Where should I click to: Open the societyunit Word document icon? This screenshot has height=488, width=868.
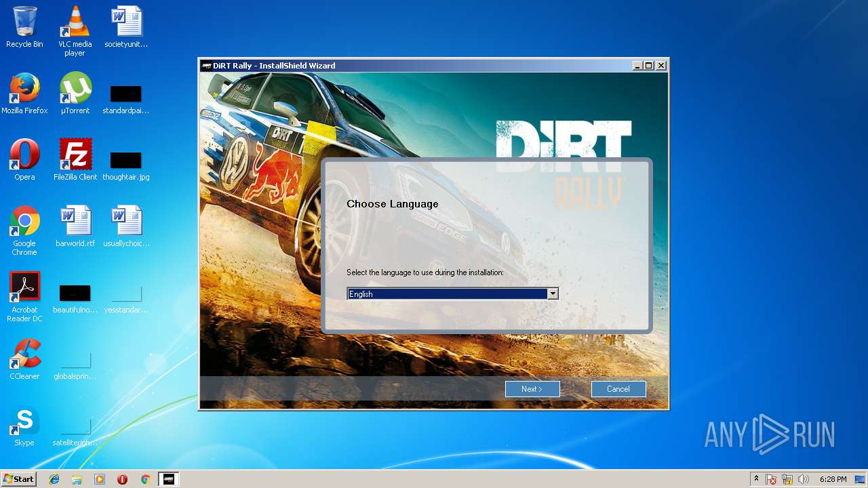tap(126, 27)
